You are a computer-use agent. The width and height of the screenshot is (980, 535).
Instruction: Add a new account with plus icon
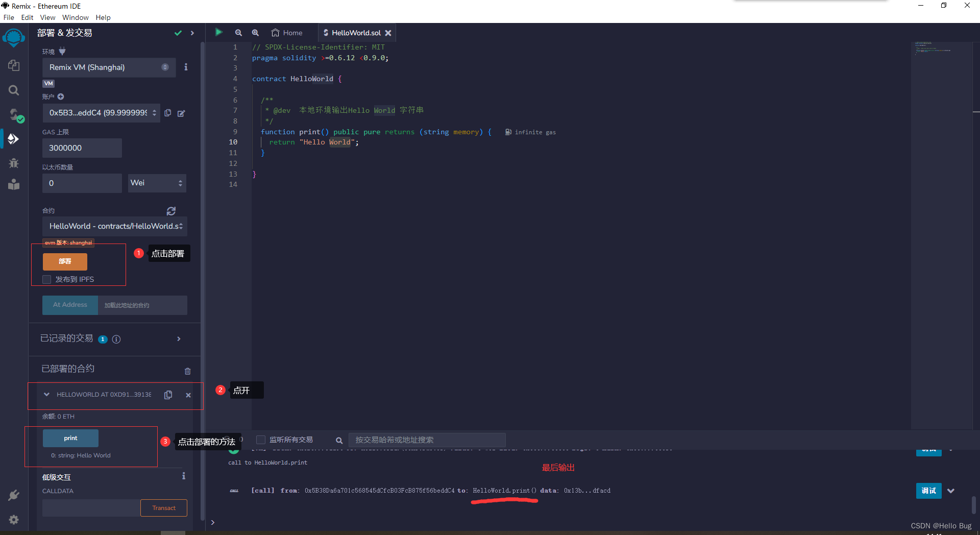61,96
